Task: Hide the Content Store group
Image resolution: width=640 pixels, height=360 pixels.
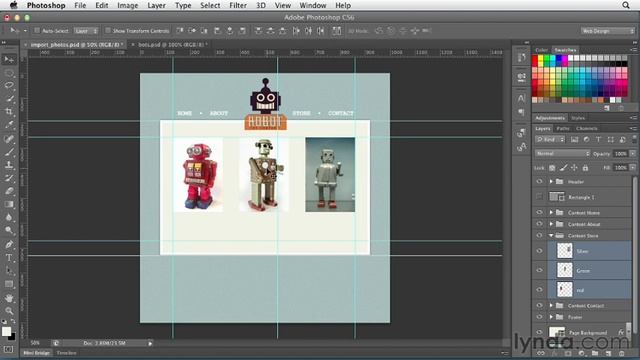Action: [540, 236]
